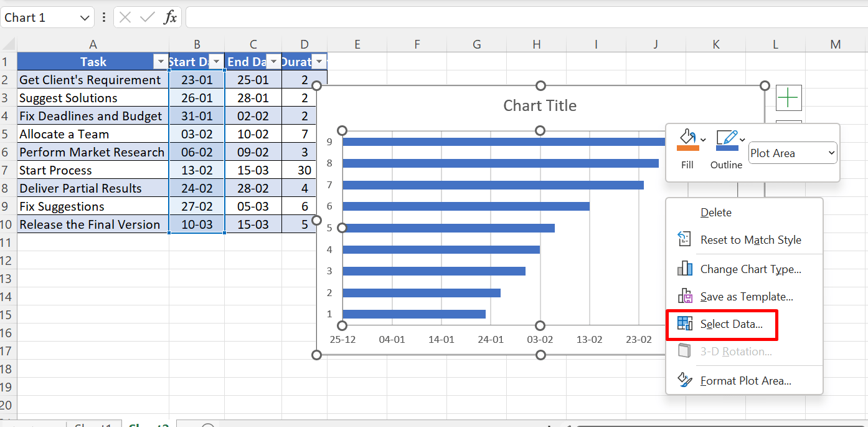Open the End Date filter dropdown
868x427 pixels.
(x=273, y=62)
